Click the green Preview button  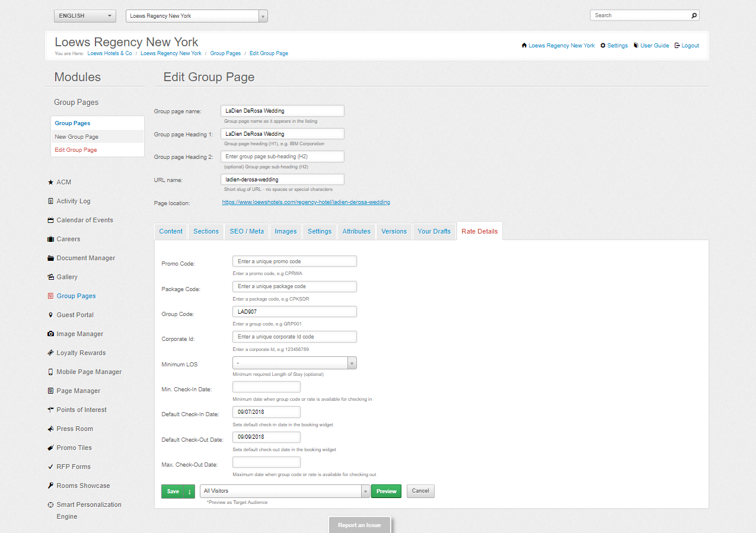click(x=387, y=491)
